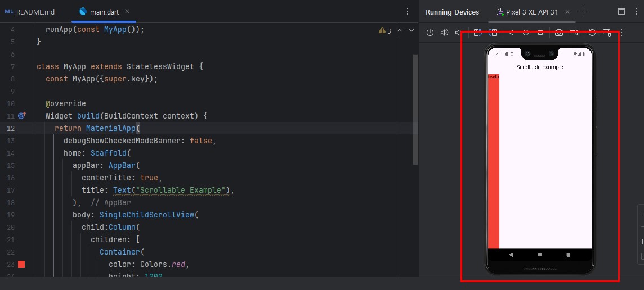Viewport: 644px width, 290px height.
Task: Open snapshots via clock-arrow icon
Action: [592, 33]
